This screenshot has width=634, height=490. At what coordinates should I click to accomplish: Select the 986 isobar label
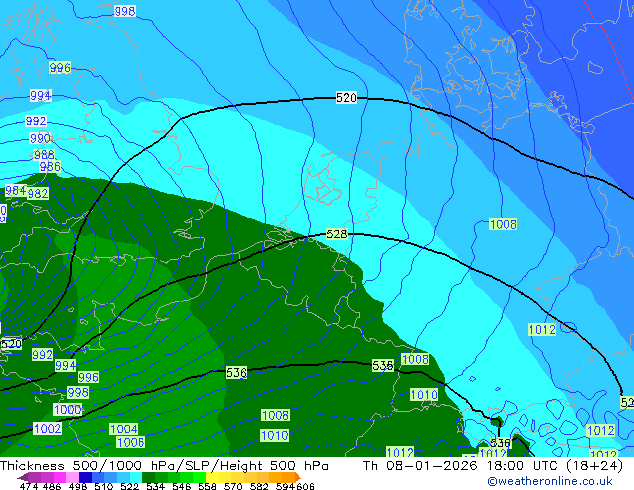(x=50, y=166)
